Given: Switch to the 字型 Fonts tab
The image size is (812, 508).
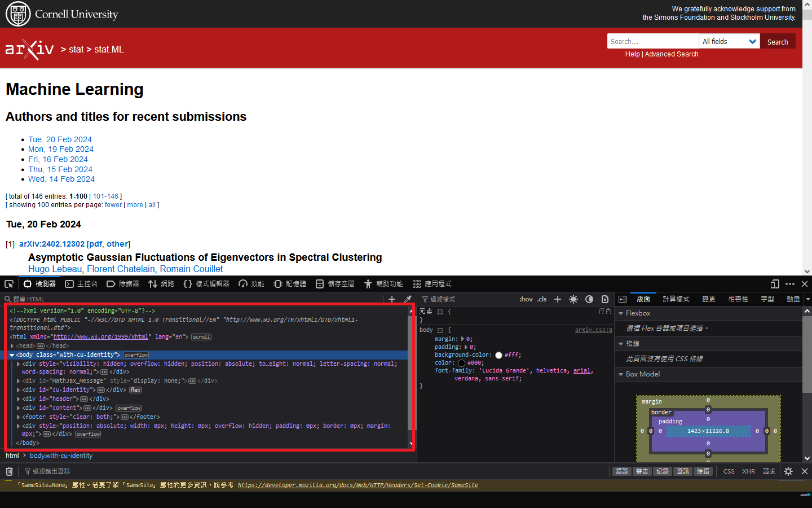Looking at the screenshot, I should click(x=767, y=299).
